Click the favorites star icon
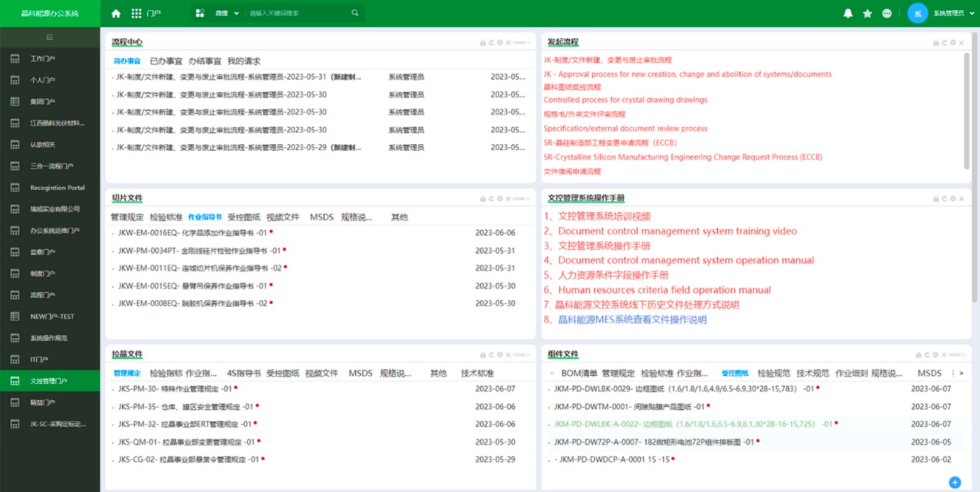This screenshot has height=492, width=980. point(867,13)
